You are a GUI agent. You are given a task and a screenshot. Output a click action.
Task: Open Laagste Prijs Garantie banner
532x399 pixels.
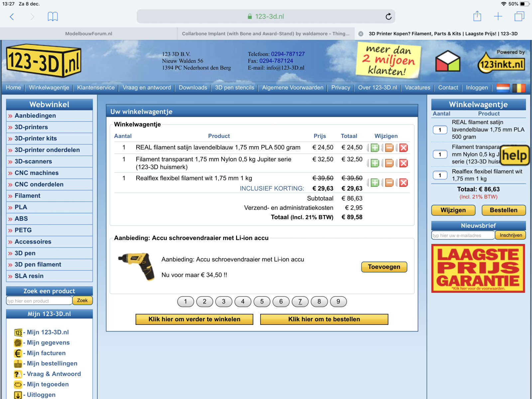point(478,269)
